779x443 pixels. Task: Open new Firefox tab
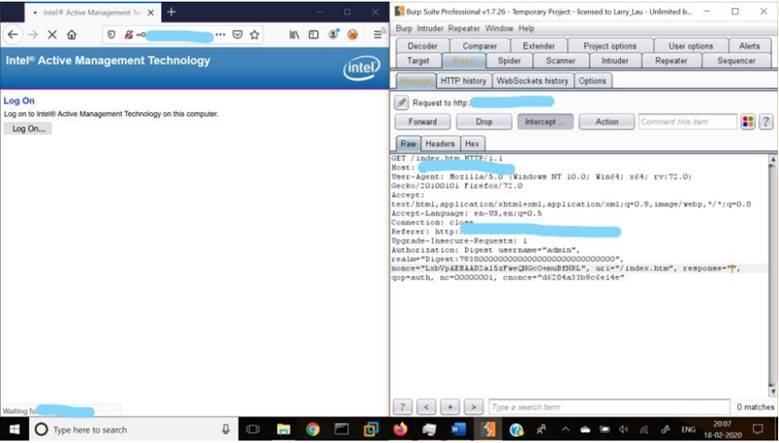pos(171,12)
